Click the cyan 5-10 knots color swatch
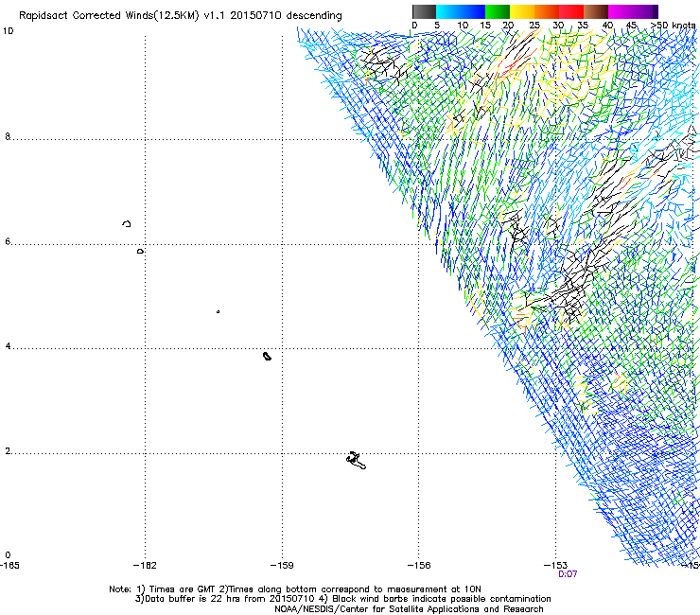The height and width of the screenshot is (615, 700). [x=448, y=11]
